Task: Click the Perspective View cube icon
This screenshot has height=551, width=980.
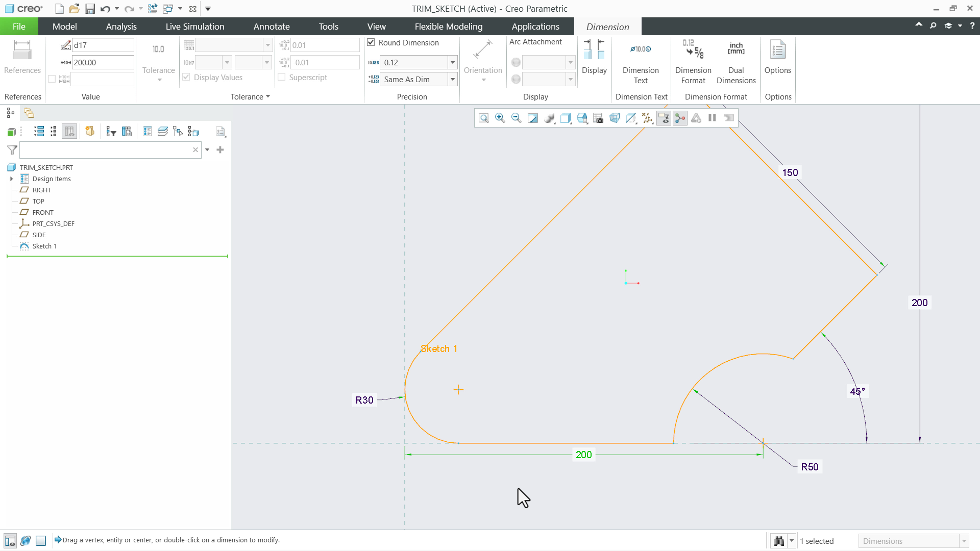Action: [x=614, y=118]
